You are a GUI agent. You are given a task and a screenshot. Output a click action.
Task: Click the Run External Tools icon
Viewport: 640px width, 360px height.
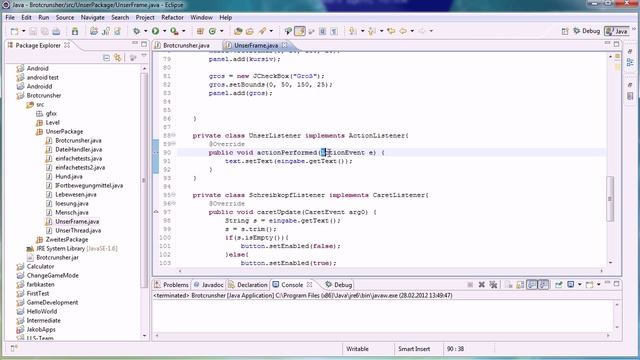point(175,31)
